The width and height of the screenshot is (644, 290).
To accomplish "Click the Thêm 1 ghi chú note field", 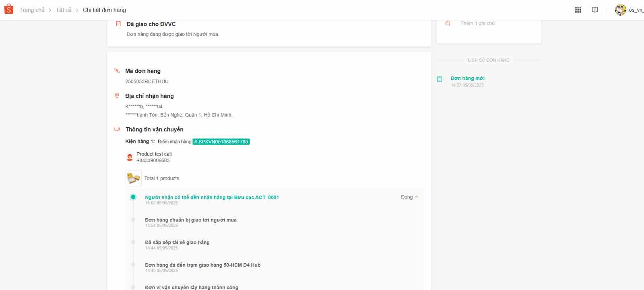I will [x=477, y=23].
